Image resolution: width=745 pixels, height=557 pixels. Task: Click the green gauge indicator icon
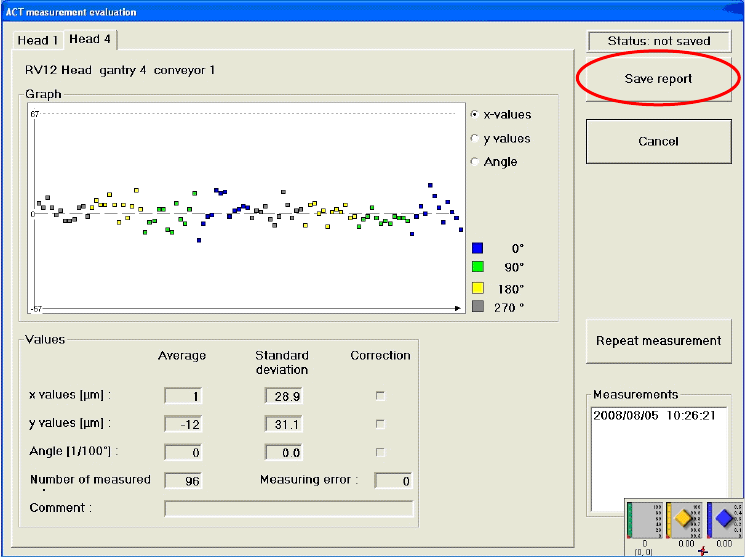[643, 521]
